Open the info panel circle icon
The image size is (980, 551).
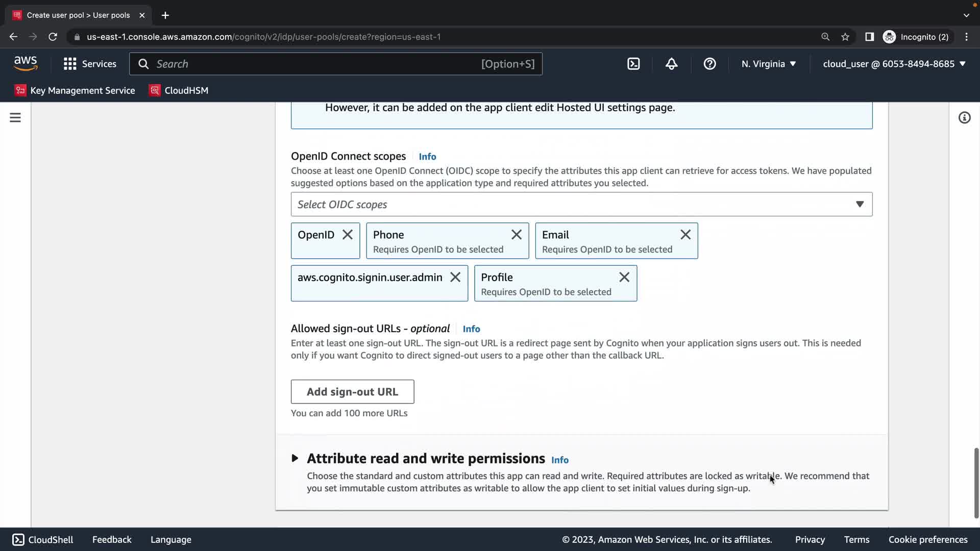(964, 118)
